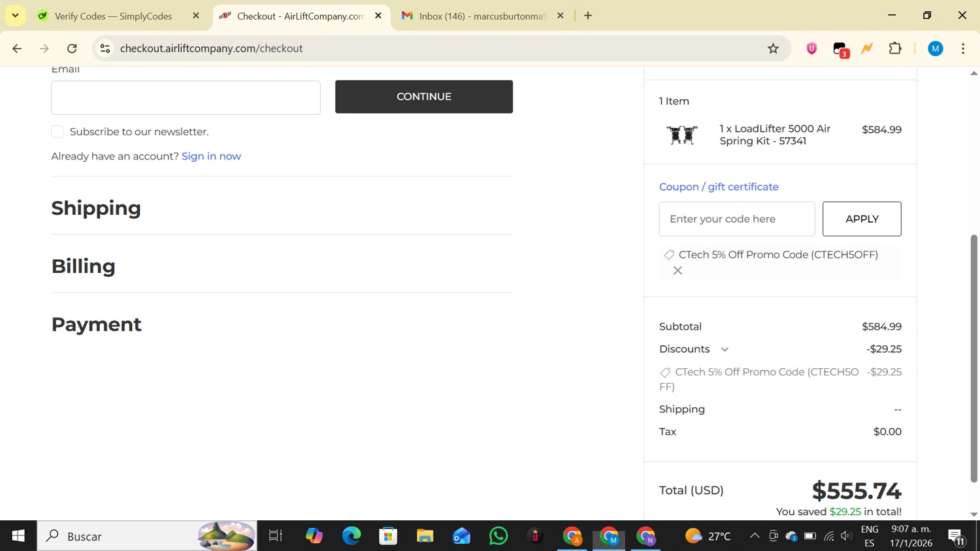Click the Tax $0.00 value
This screenshot has height=551, width=980.
tap(887, 432)
